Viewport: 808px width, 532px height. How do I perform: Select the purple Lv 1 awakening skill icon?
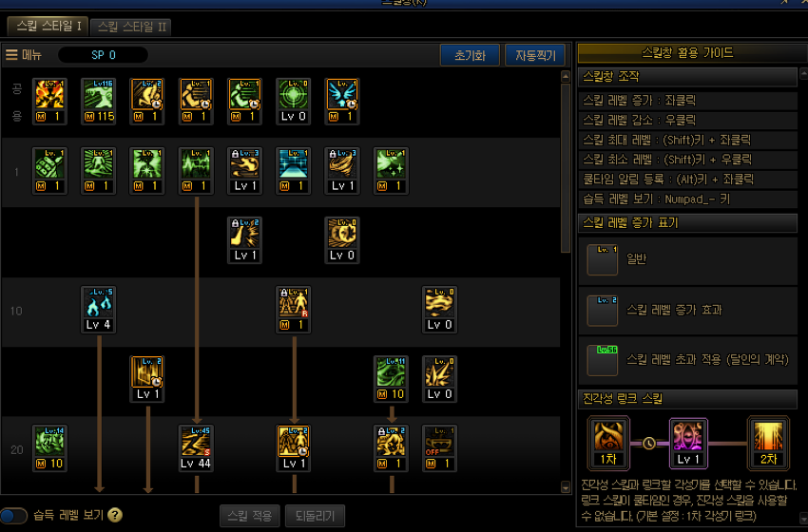(x=688, y=443)
